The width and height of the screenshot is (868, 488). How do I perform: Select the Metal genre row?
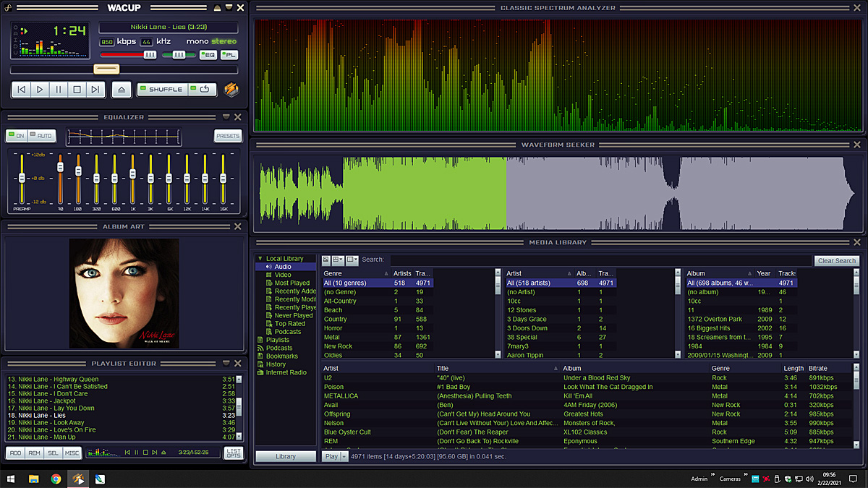click(x=377, y=337)
